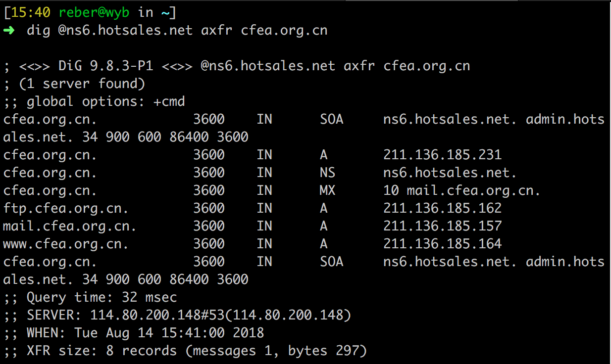This screenshot has height=364, width=611.
Task: Click the mail.cfea.org.cn. A record name
Action: (x=70, y=226)
